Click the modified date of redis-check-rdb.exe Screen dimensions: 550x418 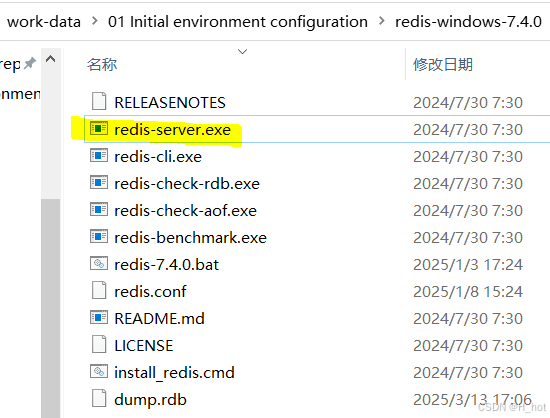468,184
